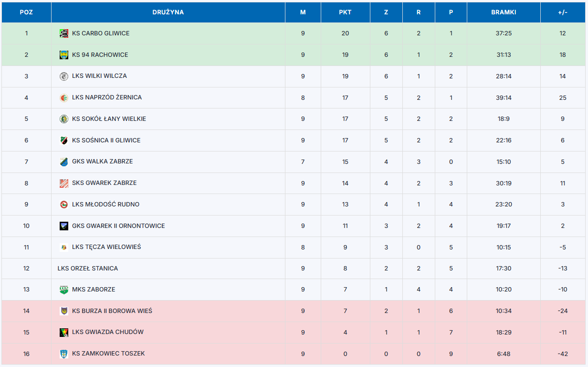Click the BRAMKI column header

[x=504, y=12]
